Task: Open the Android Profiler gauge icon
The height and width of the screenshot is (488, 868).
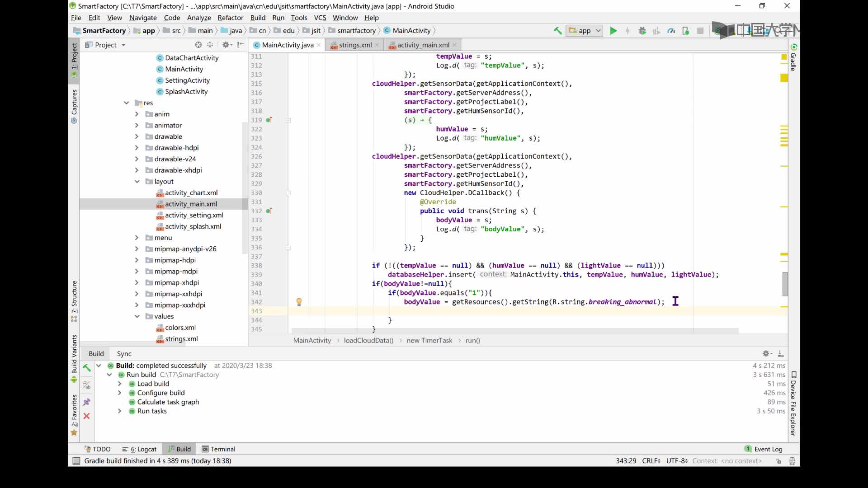Action: coord(671,31)
